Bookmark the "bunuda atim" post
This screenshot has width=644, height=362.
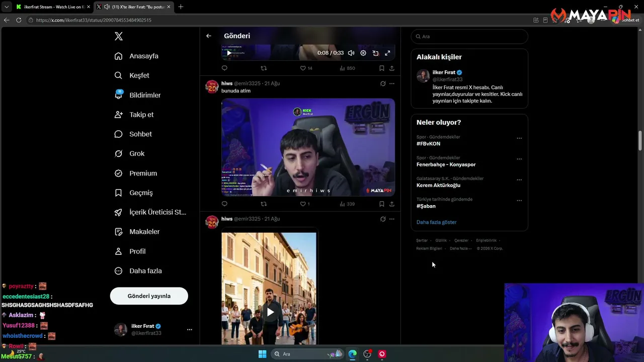pyautogui.click(x=381, y=204)
